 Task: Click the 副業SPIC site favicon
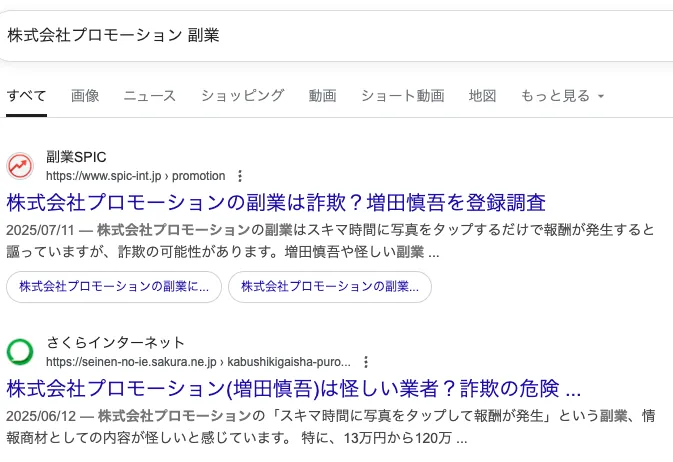coord(20,166)
